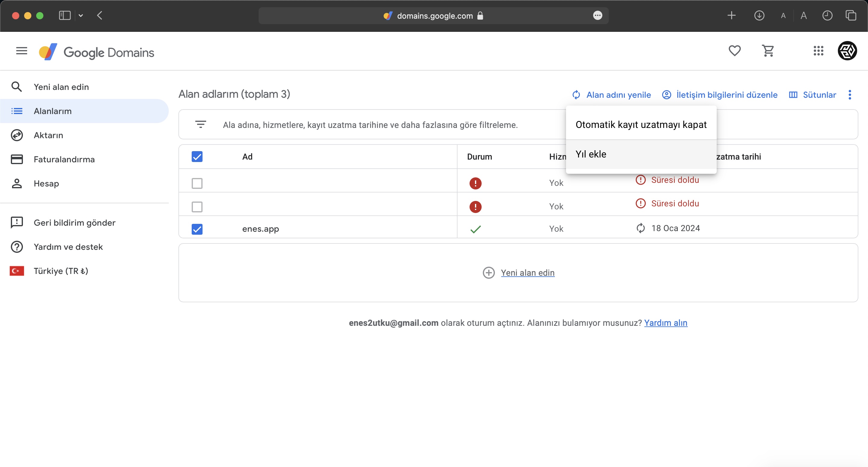
Task: Open the shopping cart
Action: click(768, 51)
